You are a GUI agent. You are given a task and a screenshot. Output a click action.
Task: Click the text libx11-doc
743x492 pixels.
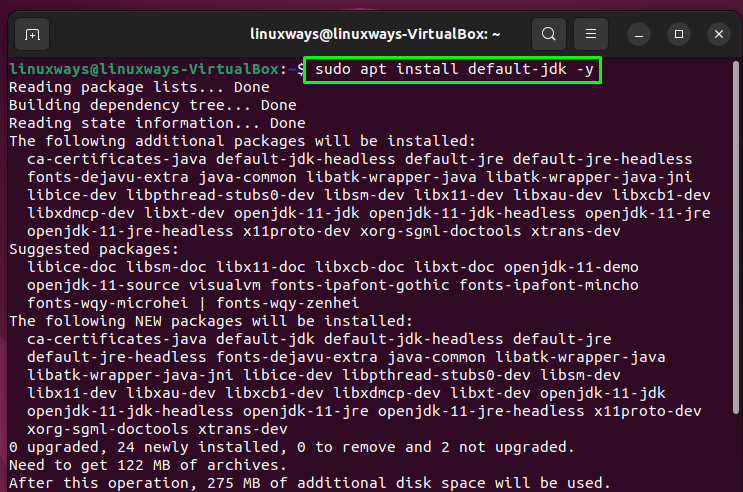point(261,267)
